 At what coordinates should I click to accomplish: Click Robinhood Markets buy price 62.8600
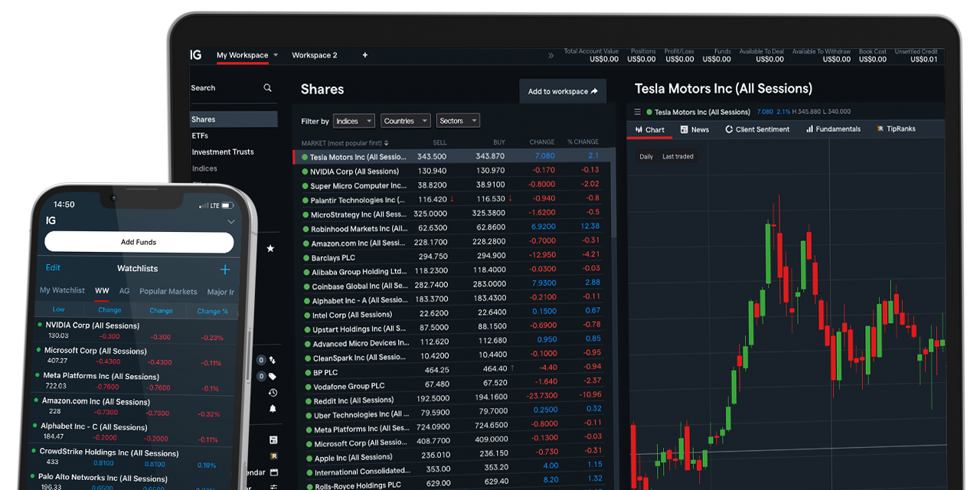[x=489, y=227]
